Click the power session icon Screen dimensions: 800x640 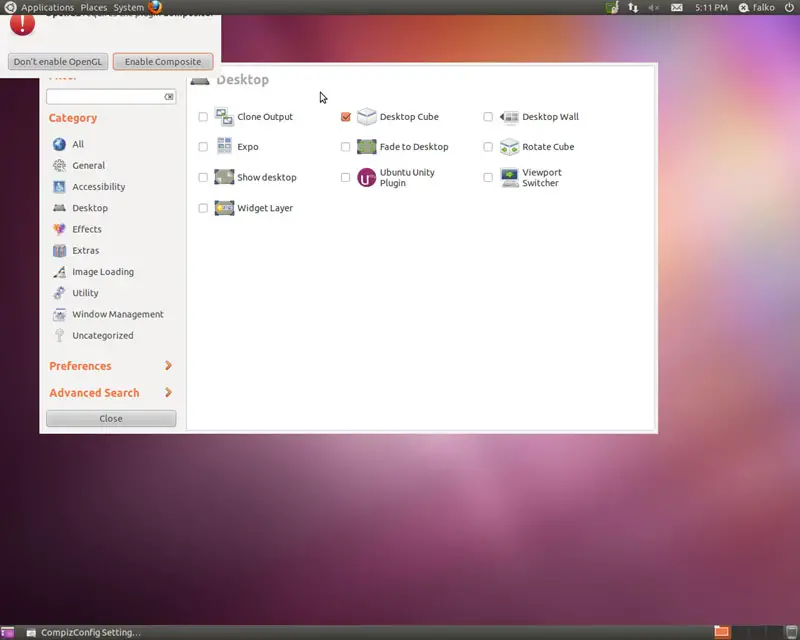pos(789,7)
